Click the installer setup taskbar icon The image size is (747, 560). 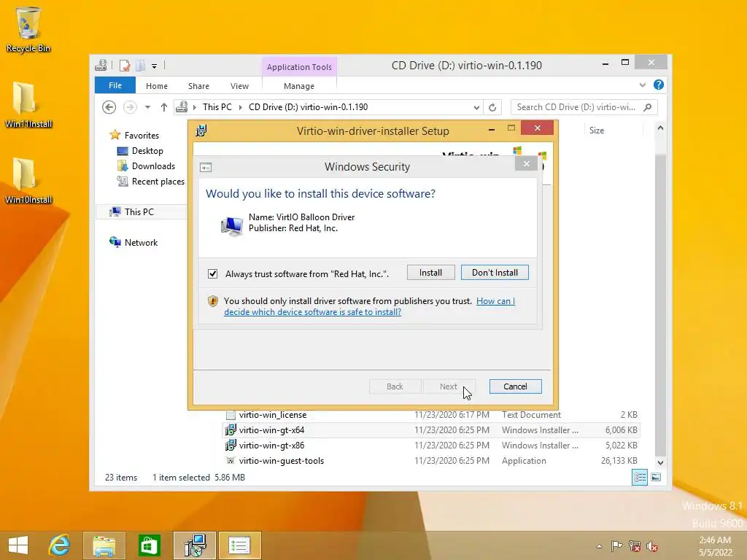[x=194, y=545]
